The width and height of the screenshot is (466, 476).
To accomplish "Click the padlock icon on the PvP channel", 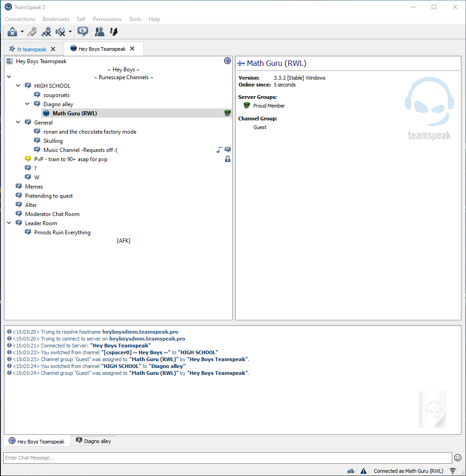I will [228, 159].
